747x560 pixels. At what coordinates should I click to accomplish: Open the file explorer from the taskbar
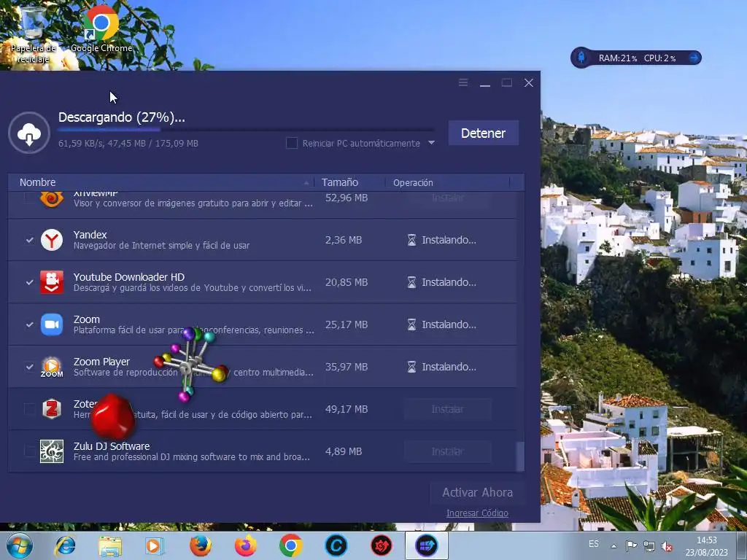tap(109, 545)
